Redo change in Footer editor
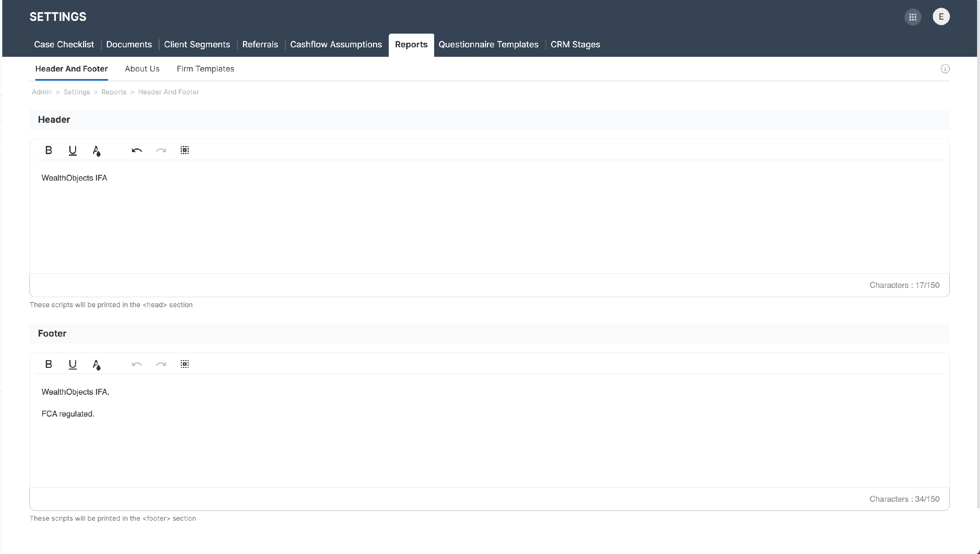980x554 pixels. coord(161,364)
